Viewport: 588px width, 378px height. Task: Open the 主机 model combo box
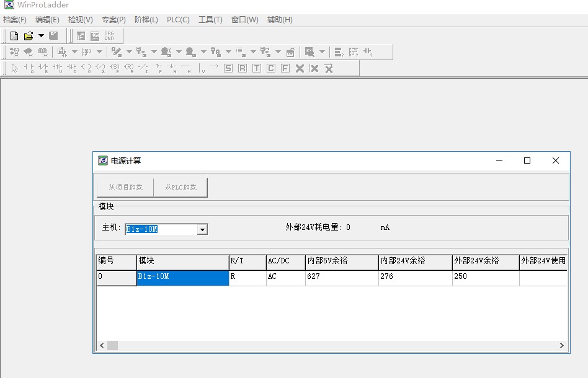[202, 230]
